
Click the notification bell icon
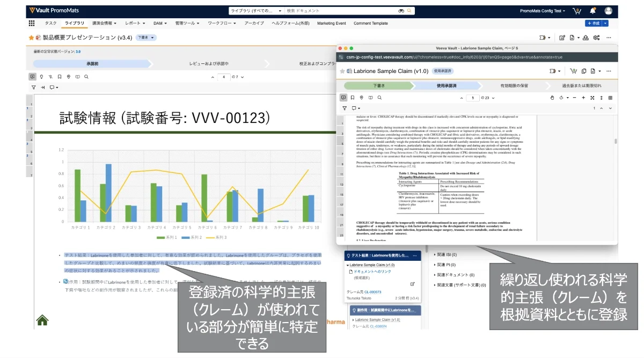click(x=592, y=11)
